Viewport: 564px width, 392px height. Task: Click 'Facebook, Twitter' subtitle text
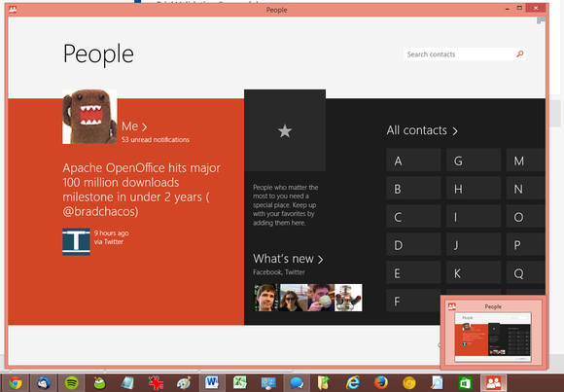click(279, 272)
